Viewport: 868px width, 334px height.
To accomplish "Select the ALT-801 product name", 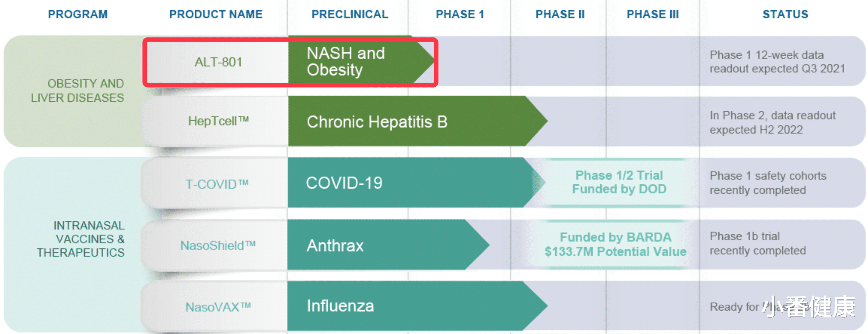I will click(218, 62).
